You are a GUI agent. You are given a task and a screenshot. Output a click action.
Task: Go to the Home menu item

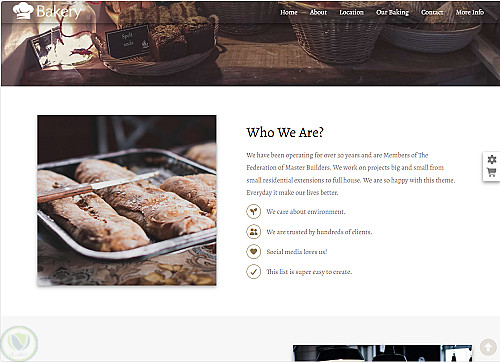289,12
